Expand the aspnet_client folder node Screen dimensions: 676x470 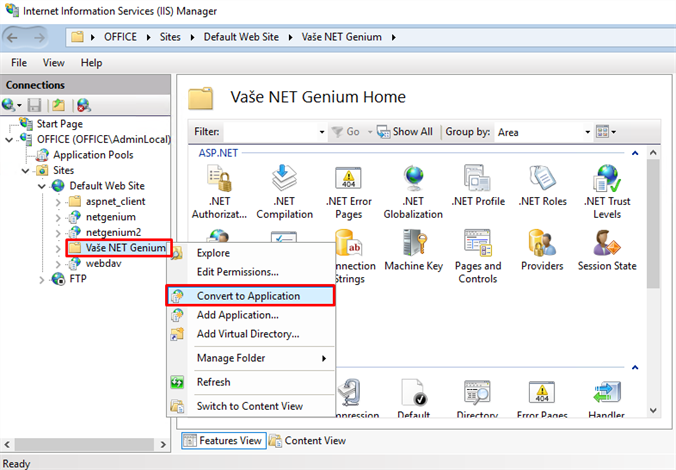click(58, 202)
